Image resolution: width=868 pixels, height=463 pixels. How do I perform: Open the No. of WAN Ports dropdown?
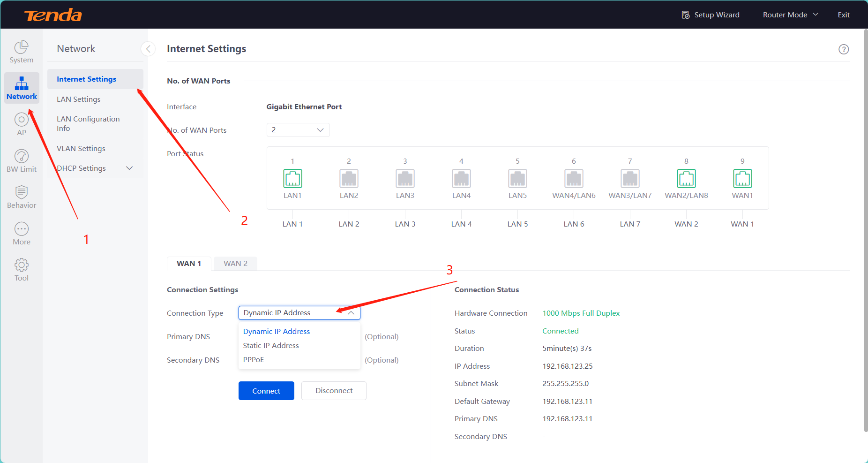[x=298, y=130]
